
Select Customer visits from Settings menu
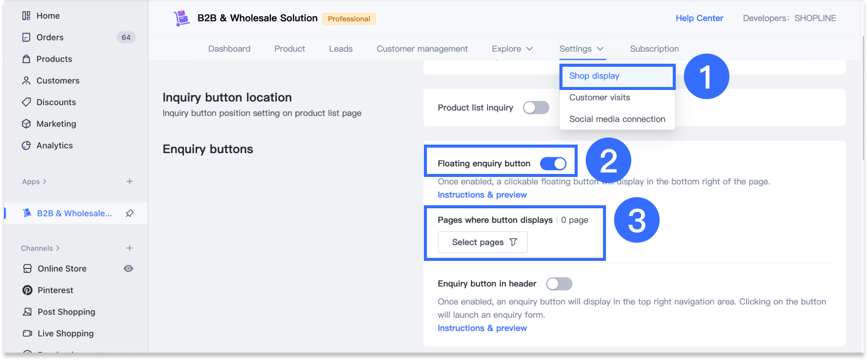coord(599,98)
